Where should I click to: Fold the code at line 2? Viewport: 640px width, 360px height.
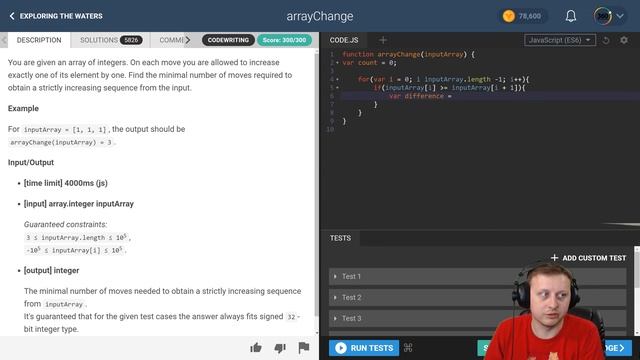[337, 63]
